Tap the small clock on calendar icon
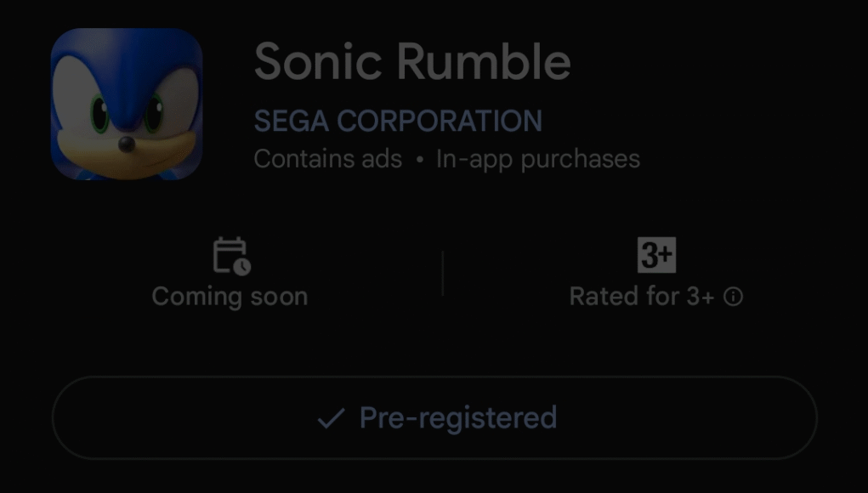This screenshot has height=493, width=868. coord(241,267)
